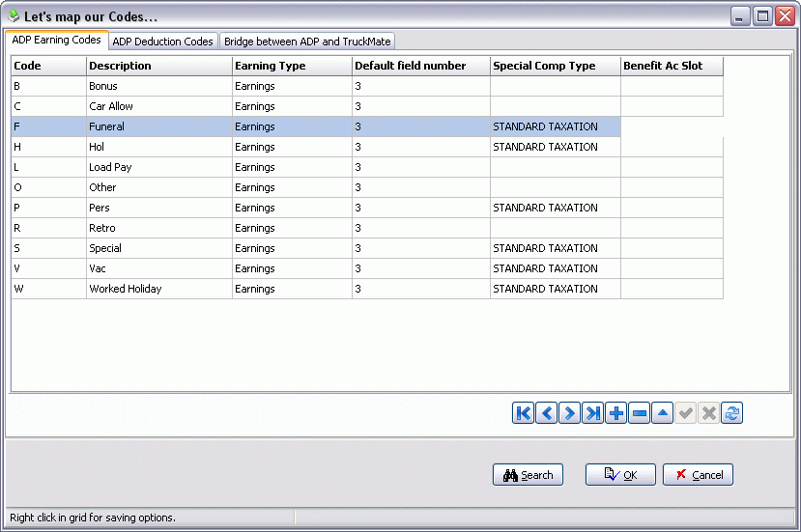Go to first record navigator button

[x=523, y=413]
